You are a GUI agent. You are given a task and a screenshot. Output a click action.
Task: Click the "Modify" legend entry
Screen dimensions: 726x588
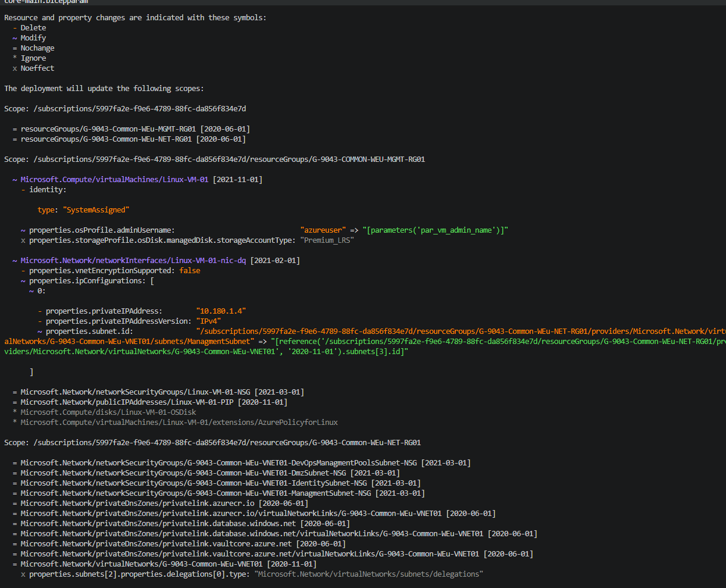coord(33,37)
